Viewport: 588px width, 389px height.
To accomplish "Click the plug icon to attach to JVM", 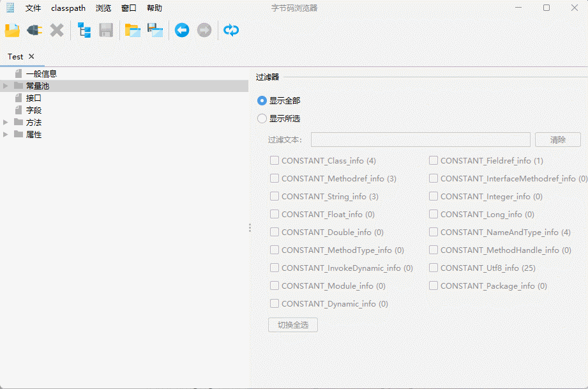I will [x=34, y=30].
